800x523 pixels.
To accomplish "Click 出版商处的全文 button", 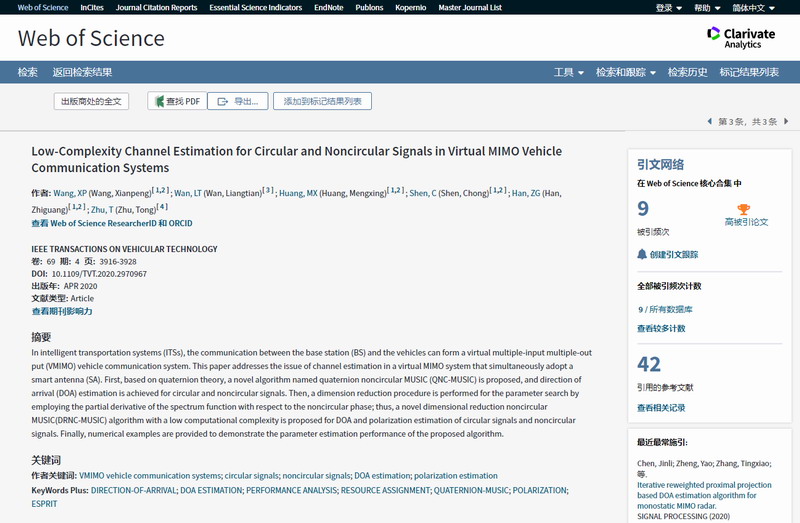I will pyautogui.click(x=91, y=101).
